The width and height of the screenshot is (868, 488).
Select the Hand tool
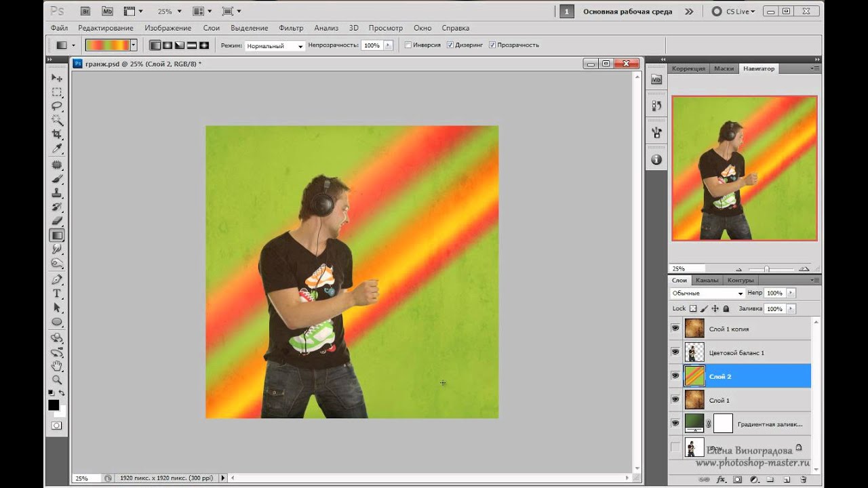click(x=57, y=366)
